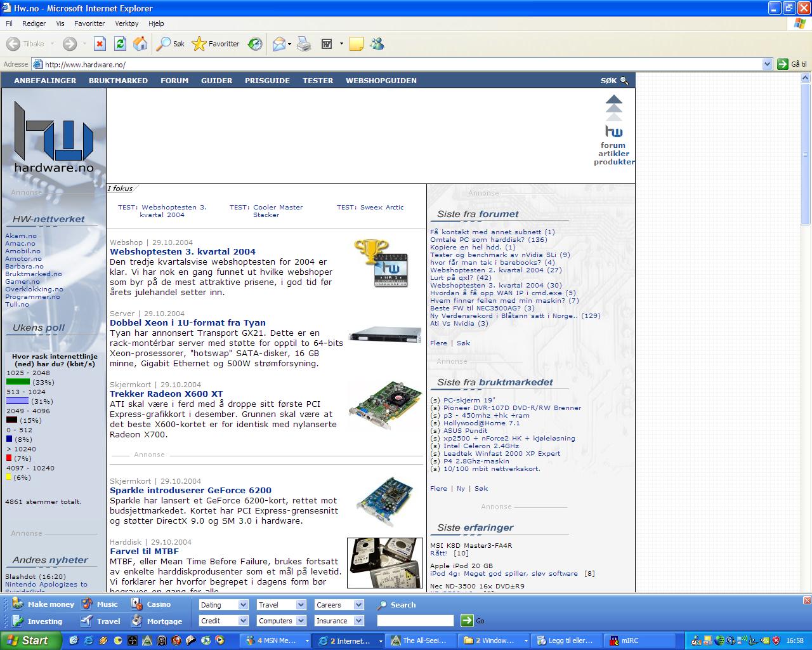Click the disabled Tilbake back button
Viewport: 812px width, 650px height.
pyautogui.click(x=25, y=44)
